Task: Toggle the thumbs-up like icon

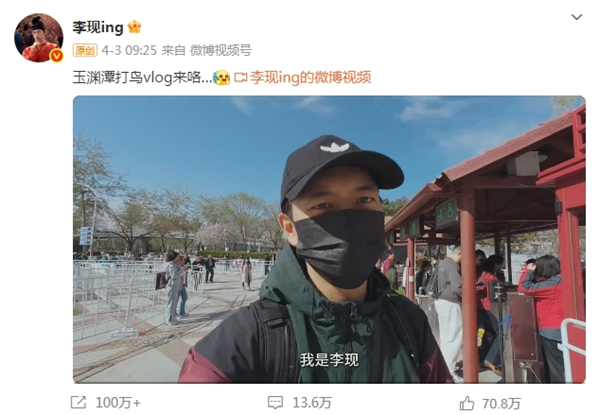Action: (467, 403)
